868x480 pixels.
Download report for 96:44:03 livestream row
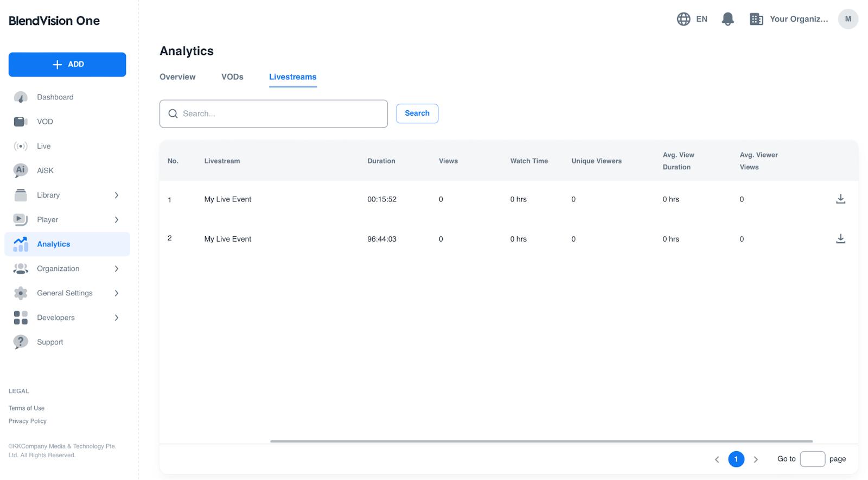(x=840, y=239)
